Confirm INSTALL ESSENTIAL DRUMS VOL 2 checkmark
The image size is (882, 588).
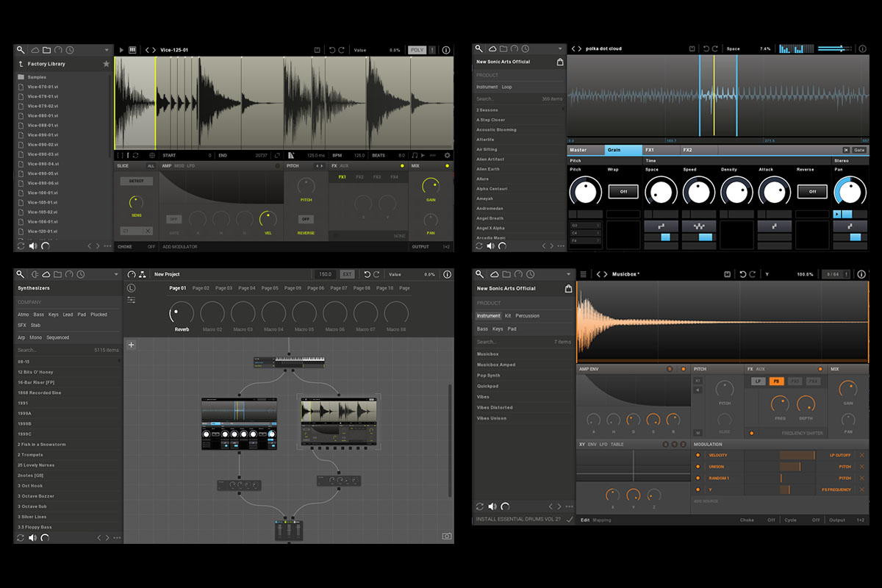569,520
